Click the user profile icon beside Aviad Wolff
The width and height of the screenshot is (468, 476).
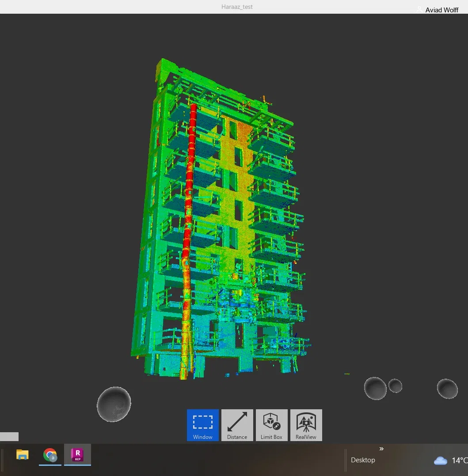pyautogui.click(x=419, y=10)
